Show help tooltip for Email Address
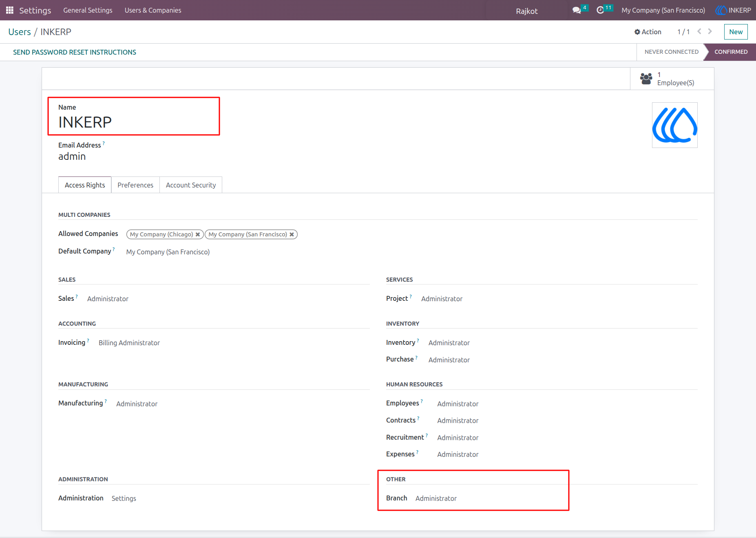The width and height of the screenshot is (756, 538). (x=104, y=143)
